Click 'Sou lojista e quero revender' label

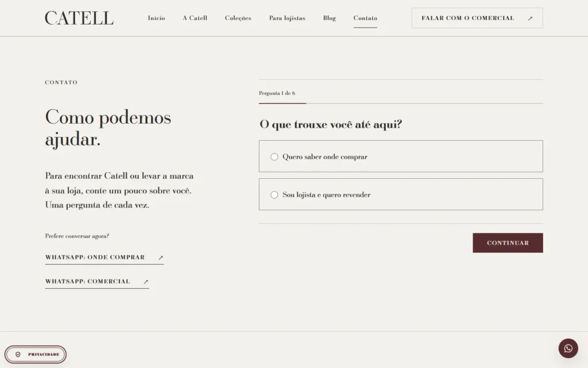click(x=326, y=195)
